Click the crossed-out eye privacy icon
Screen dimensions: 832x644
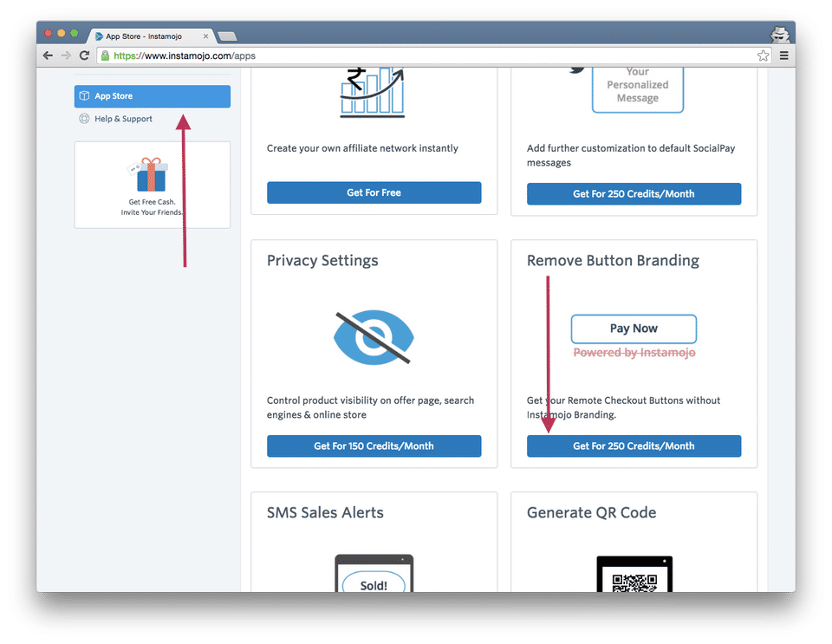(x=374, y=337)
